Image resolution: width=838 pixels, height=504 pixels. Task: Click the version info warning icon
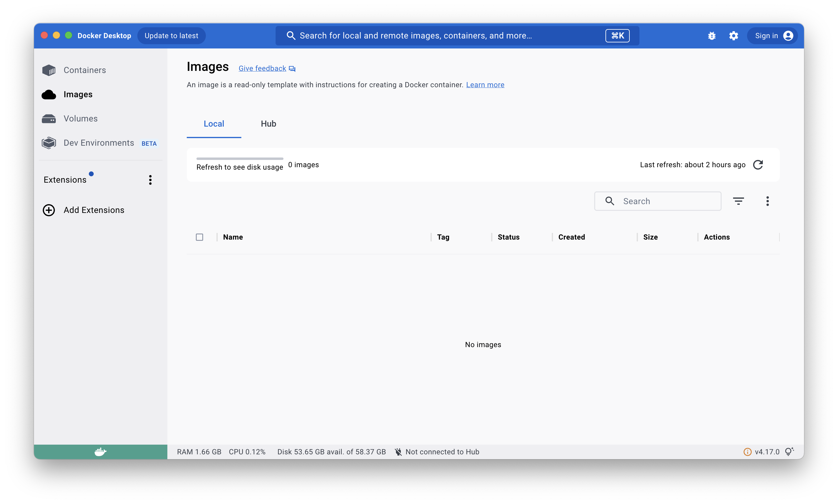[x=747, y=452]
